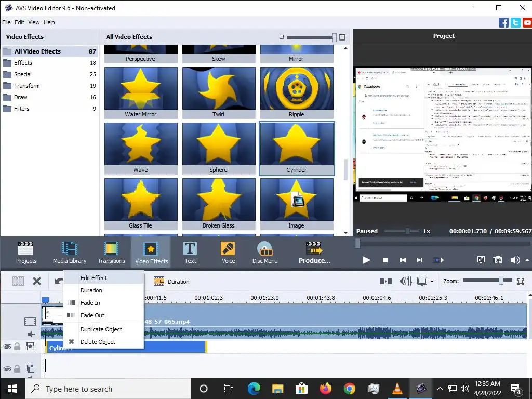Select the Special category folder
The width and height of the screenshot is (532, 399).
click(50, 74)
